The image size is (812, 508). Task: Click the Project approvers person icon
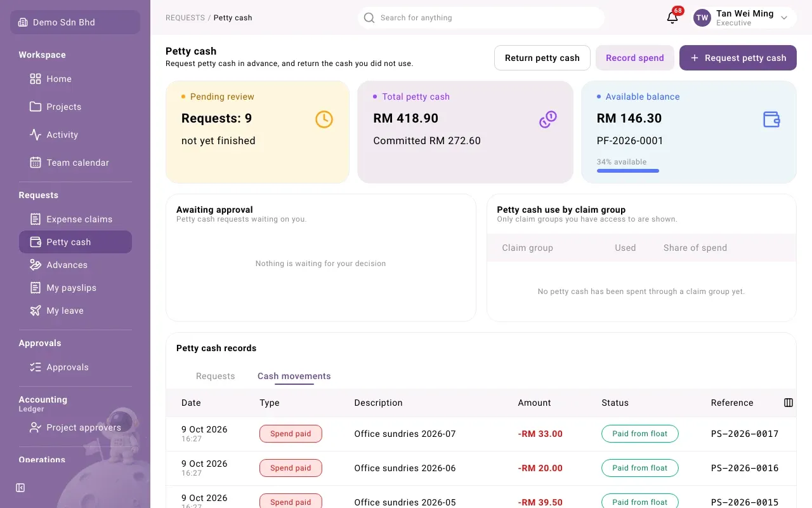point(36,427)
